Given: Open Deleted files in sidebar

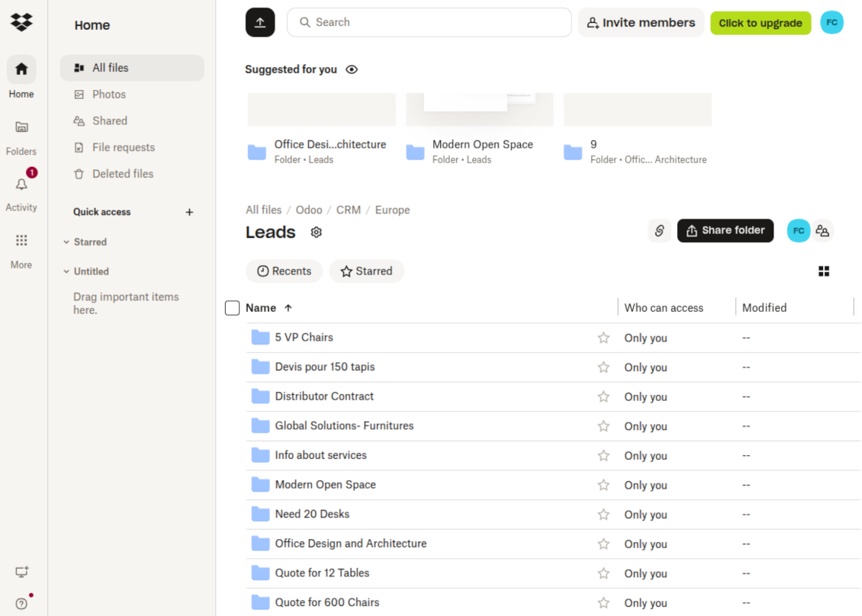Looking at the screenshot, I should (x=122, y=174).
